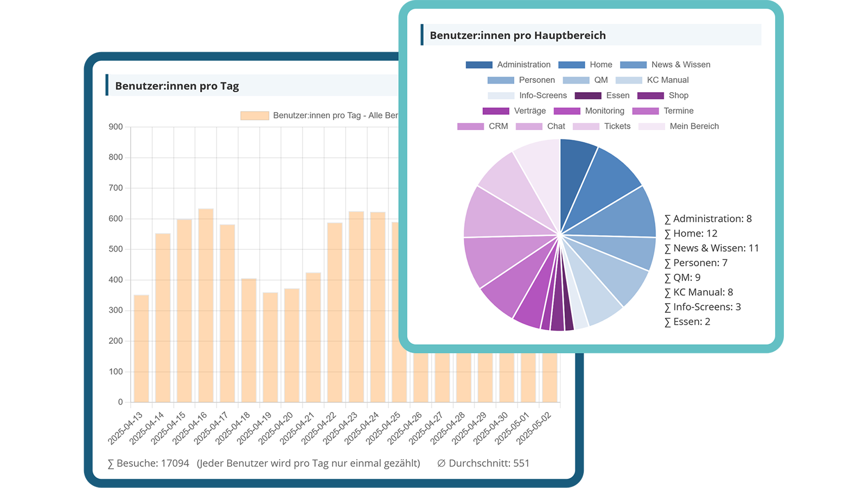
Task: Click the bar for 2025-04-24
Action: point(378,307)
